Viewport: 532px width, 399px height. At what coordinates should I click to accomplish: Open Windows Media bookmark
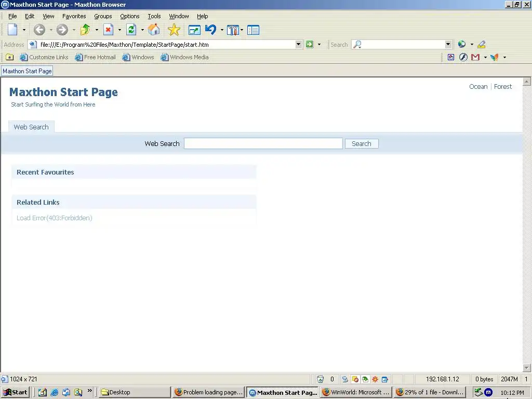[185, 57]
